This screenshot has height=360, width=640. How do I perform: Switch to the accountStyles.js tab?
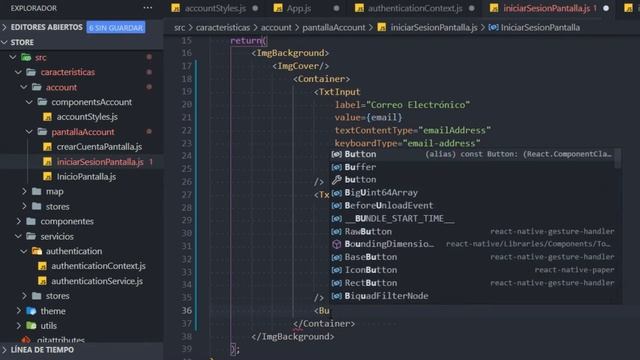point(215,8)
